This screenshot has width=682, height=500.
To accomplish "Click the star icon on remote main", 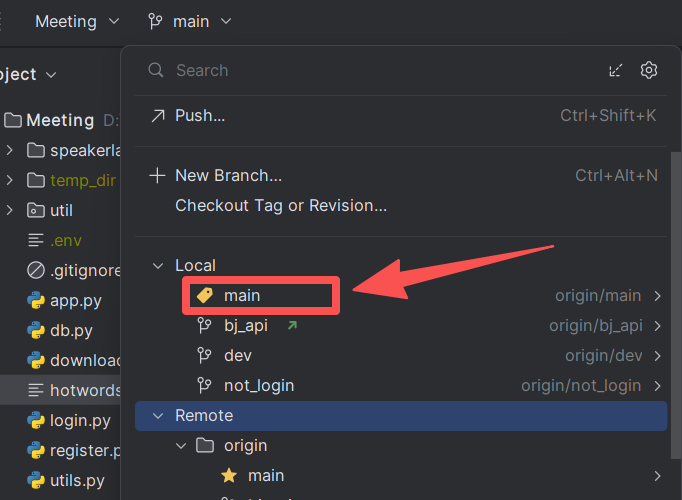I will tap(229, 476).
